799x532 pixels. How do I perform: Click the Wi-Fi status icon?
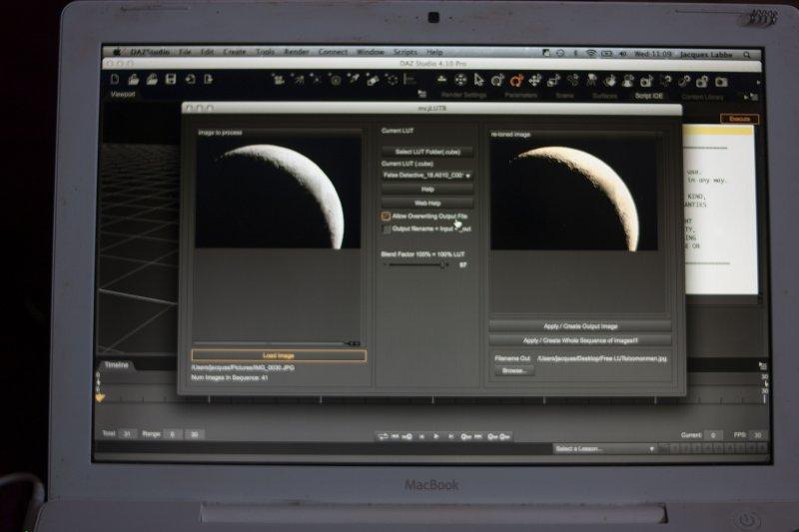[x=590, y=53]
